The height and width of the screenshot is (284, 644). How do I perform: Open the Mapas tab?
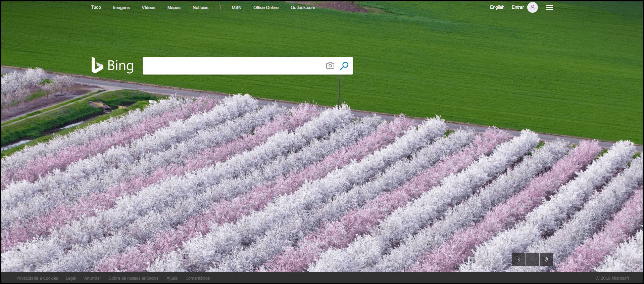tap(174, 7)
